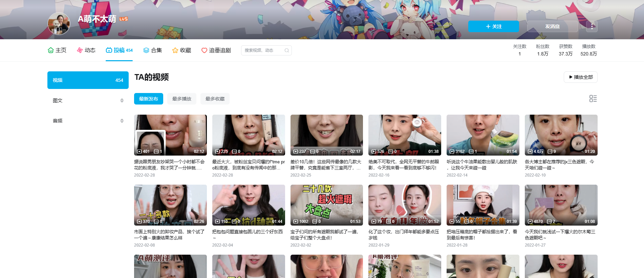Open the 二十多款 makeup remover thumbnail

pos(170,205)
